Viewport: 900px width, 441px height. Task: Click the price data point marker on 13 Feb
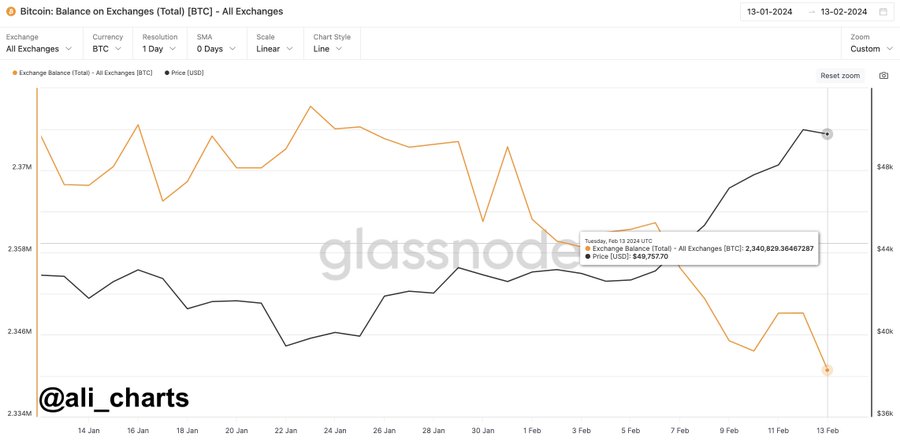click(827, 134)
